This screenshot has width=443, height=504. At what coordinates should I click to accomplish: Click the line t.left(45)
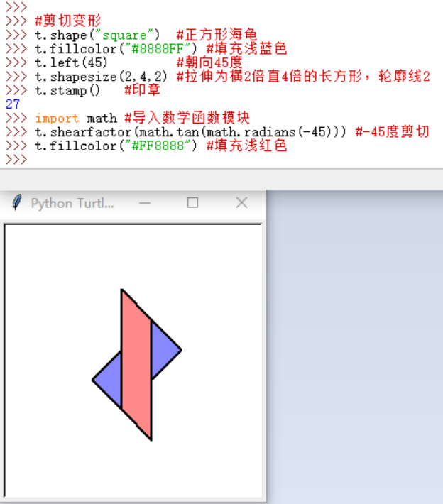point(71,62)
